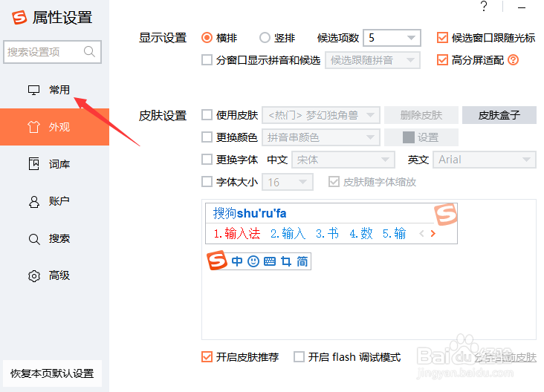The width and height of the screenshot is (544, 392).
Task: Switch to 高级 tab
Action: (x=54, y=276)
